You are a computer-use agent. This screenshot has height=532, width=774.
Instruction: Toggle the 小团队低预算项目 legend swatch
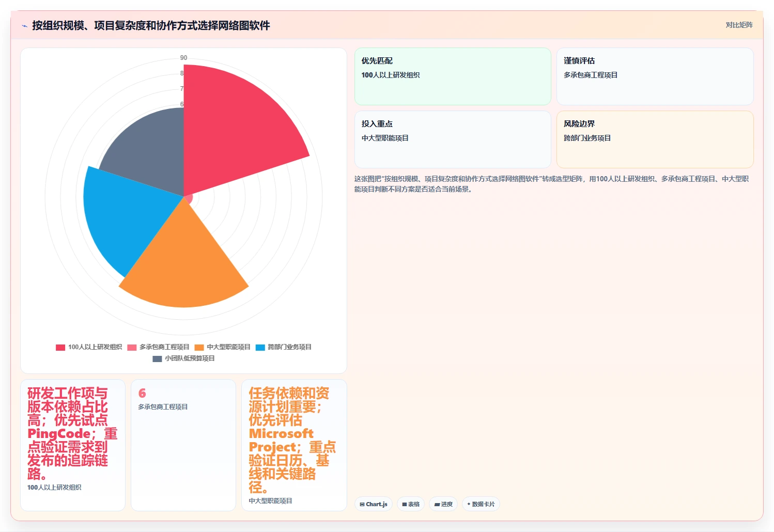pos(157,358)
